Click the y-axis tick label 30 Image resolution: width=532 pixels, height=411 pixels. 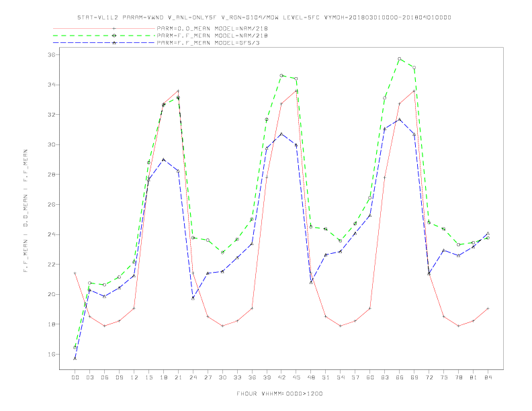click(52, 144)
